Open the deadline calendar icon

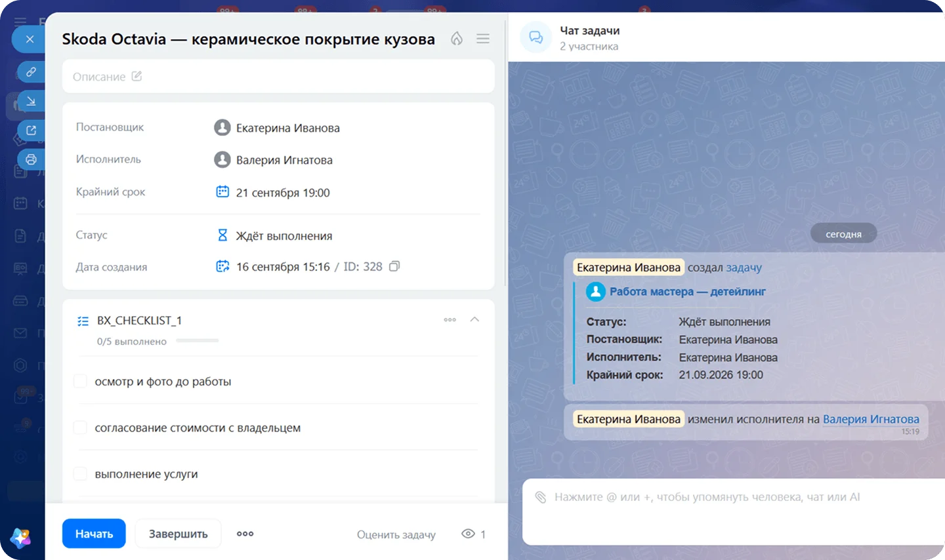[222, 191]
